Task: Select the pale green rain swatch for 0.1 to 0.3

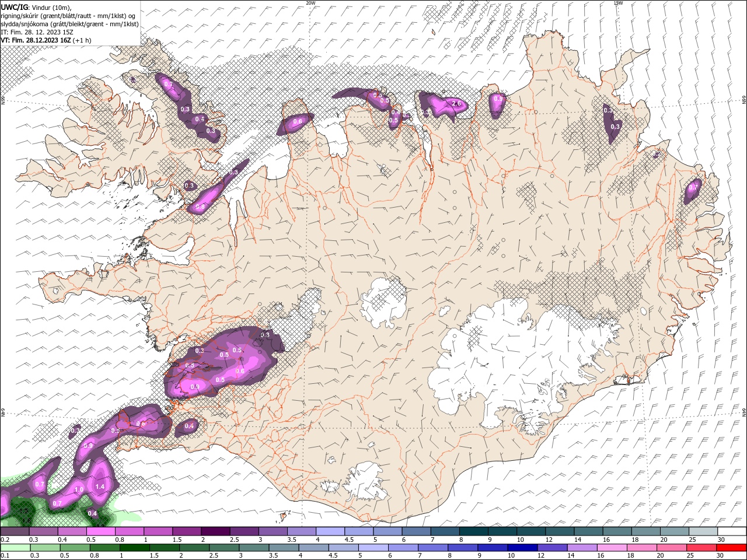Action: click(15, 548)
